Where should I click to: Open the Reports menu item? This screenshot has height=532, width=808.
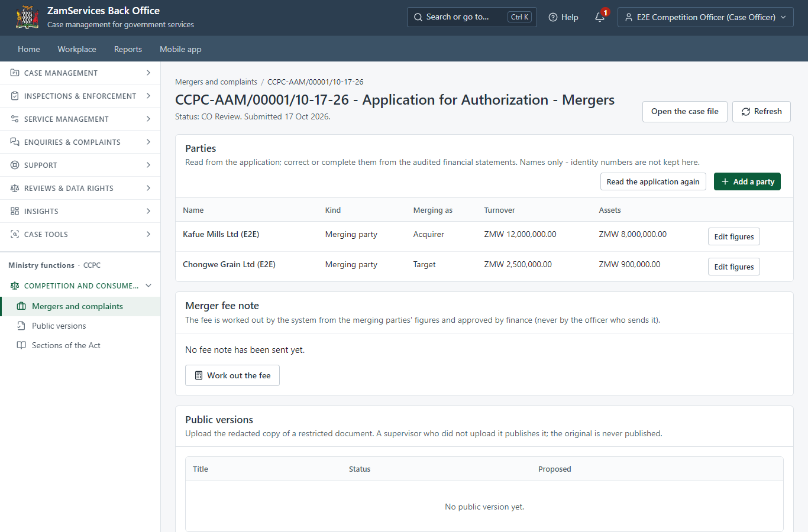pos(128,49)
